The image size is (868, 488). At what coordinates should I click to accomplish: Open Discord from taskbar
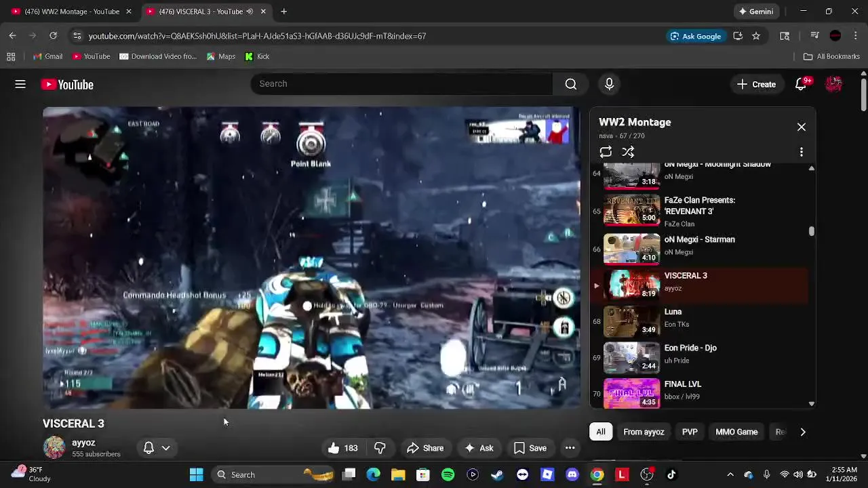pyautogui.click(x=572, y=474)
